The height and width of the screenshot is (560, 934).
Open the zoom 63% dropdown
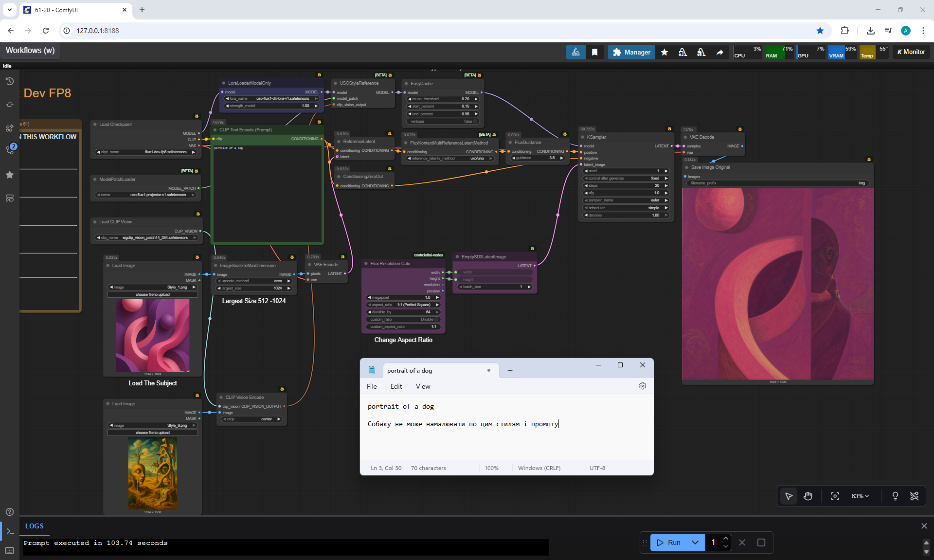coord(860,496)
